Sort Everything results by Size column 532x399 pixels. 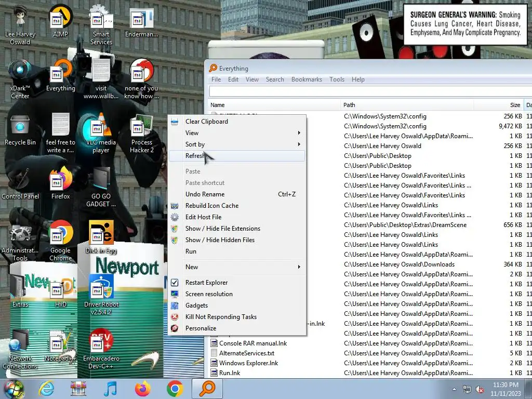499,105
